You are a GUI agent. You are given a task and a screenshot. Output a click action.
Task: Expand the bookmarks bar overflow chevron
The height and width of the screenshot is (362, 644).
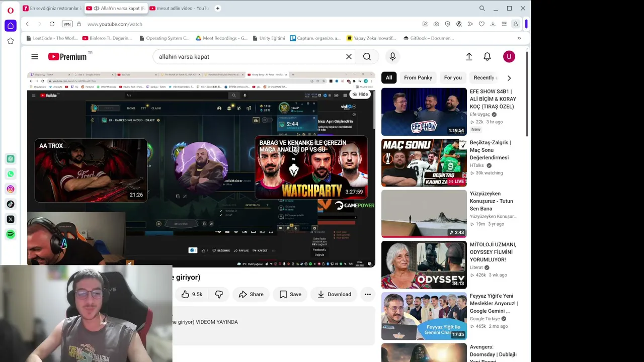tap(519, 38)
